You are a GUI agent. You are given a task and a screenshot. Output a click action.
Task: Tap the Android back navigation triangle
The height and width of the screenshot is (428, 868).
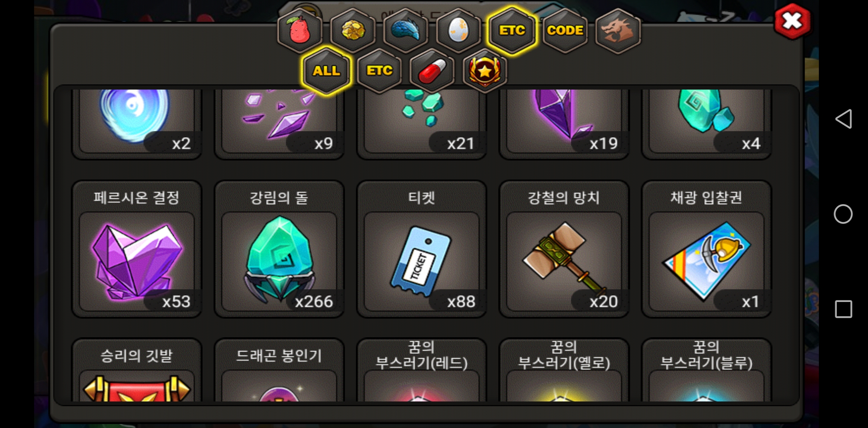click(x=843, y=119)
